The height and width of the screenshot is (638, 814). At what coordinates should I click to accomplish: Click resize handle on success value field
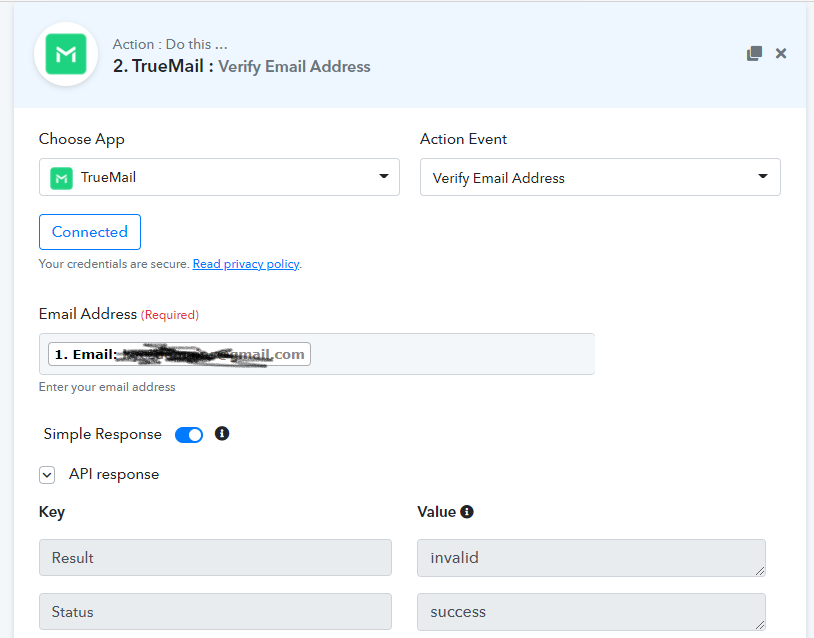(759, 623)
